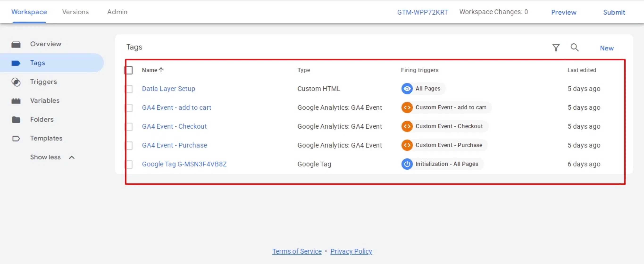Open the Terms of Service link
The image size is (644, 264).
[x=297, y=251]
